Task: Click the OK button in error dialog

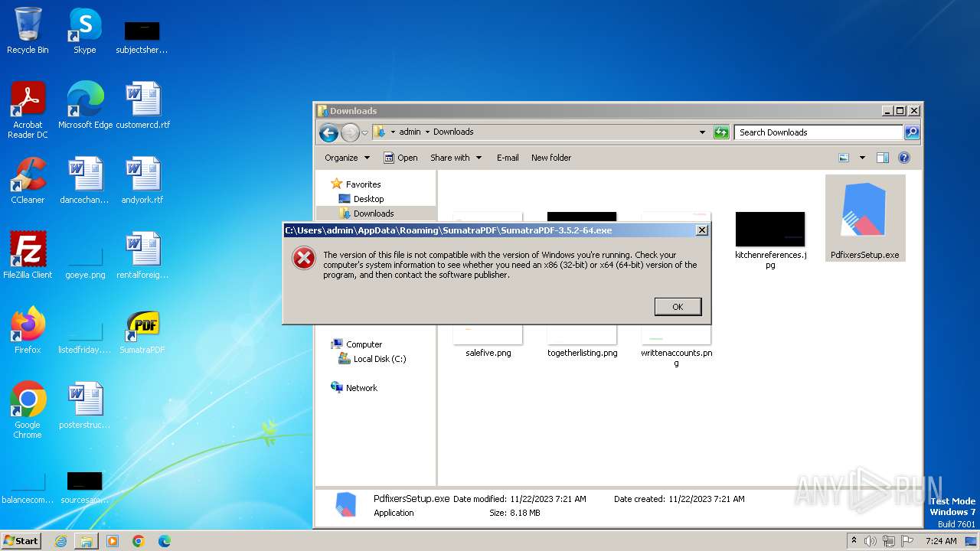Action: click(678, 306)
